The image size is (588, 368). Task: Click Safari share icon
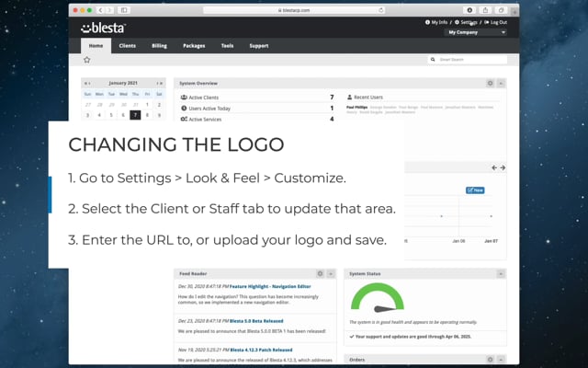(485, 9)
